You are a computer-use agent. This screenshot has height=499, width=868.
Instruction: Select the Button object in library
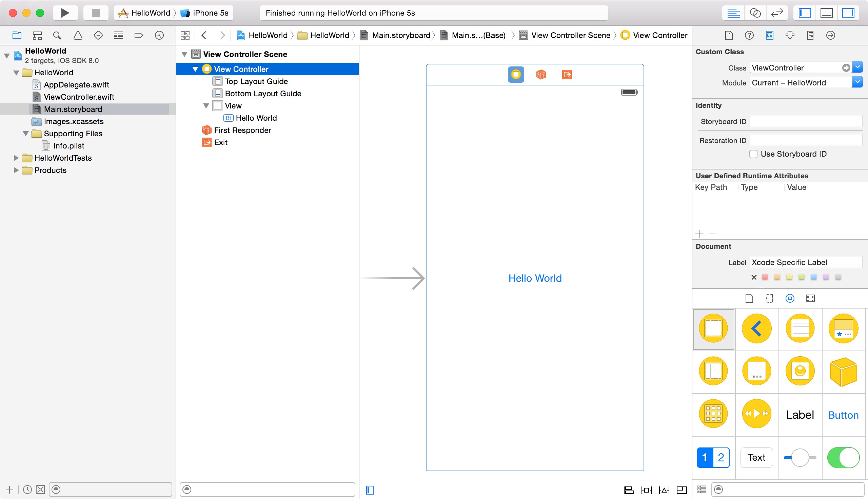(x=843, y=415)
